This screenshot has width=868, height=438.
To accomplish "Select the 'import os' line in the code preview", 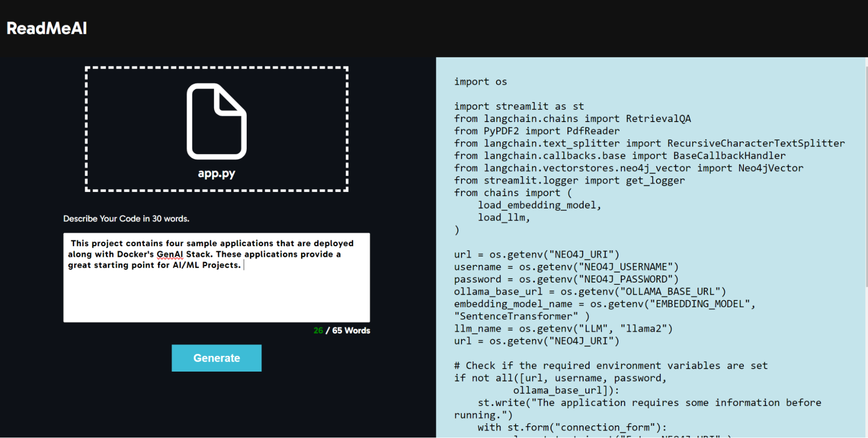I will click(480, 81).
